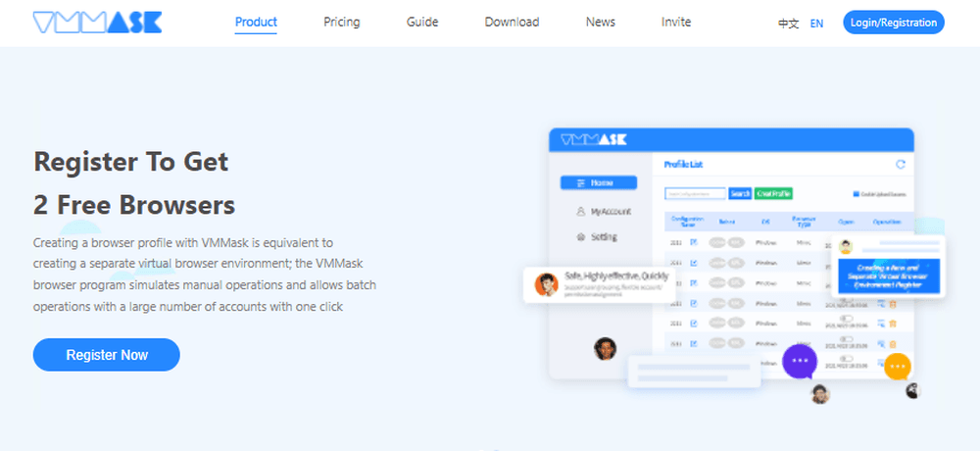Viewport: 980px width, 451px height.
Task: Click the purple chat bubble icon
Action: click(800, 361)
